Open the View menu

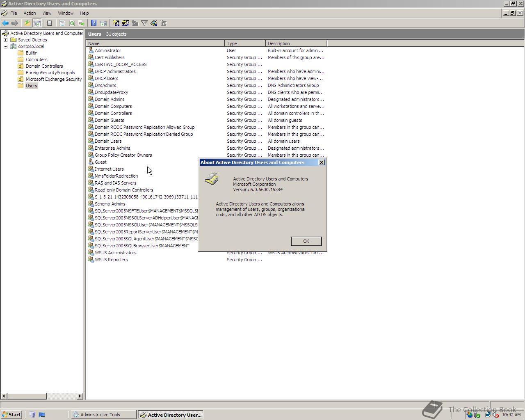coord(47,13)
